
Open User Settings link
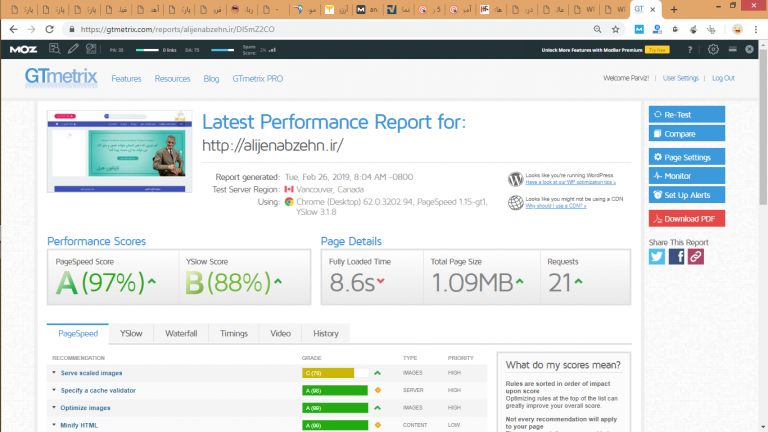coord(680,78)
